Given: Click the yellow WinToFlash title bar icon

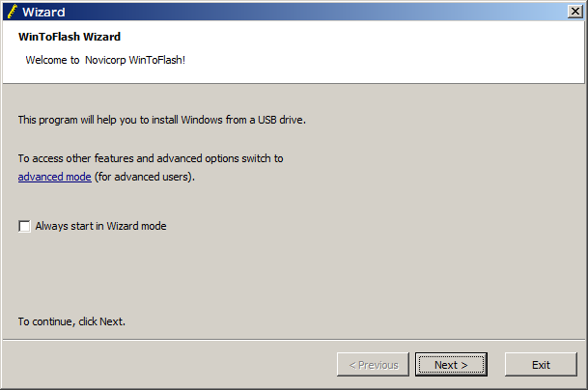Looking at the screenshot, I should (12, 12).
